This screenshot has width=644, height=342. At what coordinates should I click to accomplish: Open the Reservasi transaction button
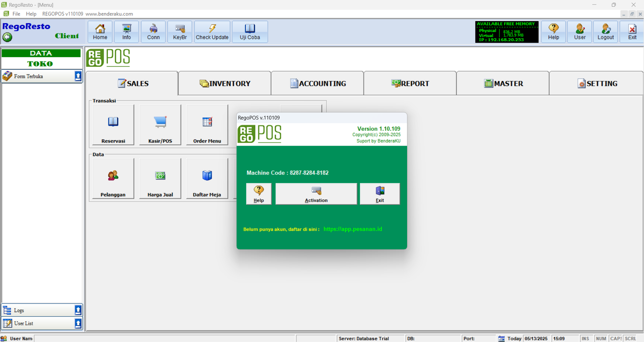click(113, 125)
